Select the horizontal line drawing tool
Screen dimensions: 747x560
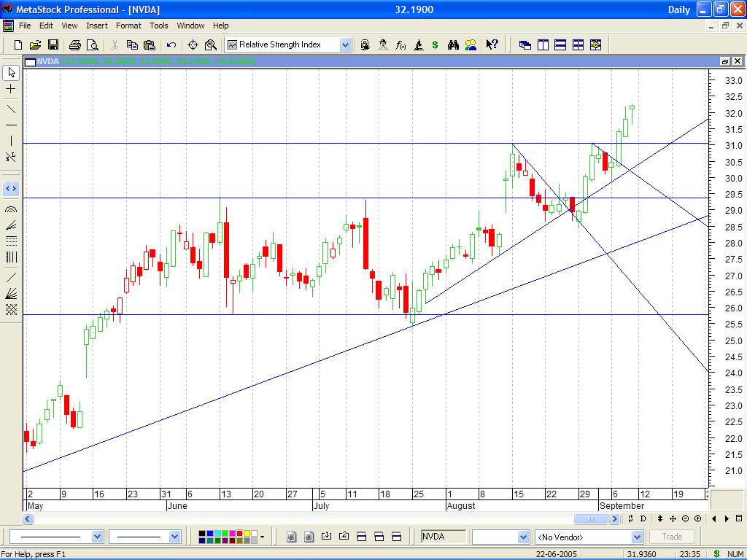(12, 125)
